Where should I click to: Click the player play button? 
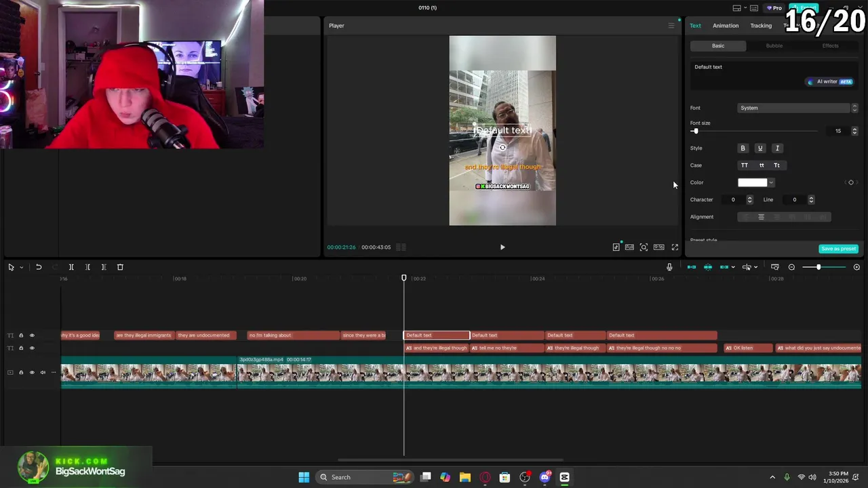pyautogui.click(x=502, y=247)
